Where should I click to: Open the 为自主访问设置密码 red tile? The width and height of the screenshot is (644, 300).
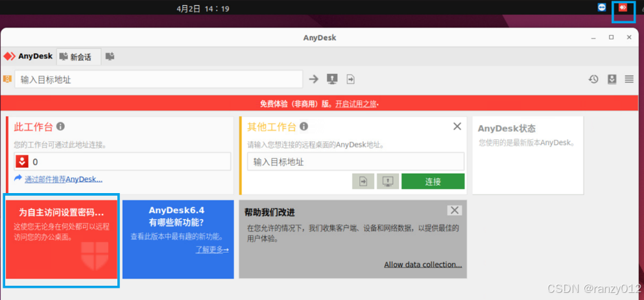(x=62, y=240)
